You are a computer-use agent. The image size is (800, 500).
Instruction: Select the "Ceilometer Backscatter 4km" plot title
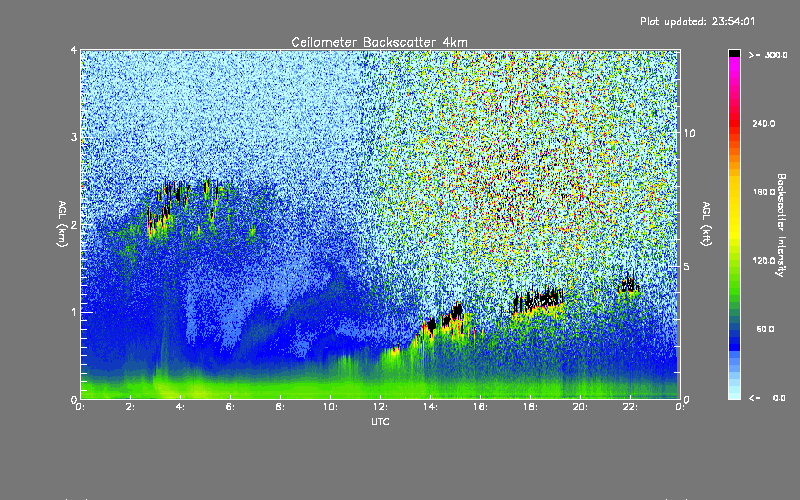[379, 42]
